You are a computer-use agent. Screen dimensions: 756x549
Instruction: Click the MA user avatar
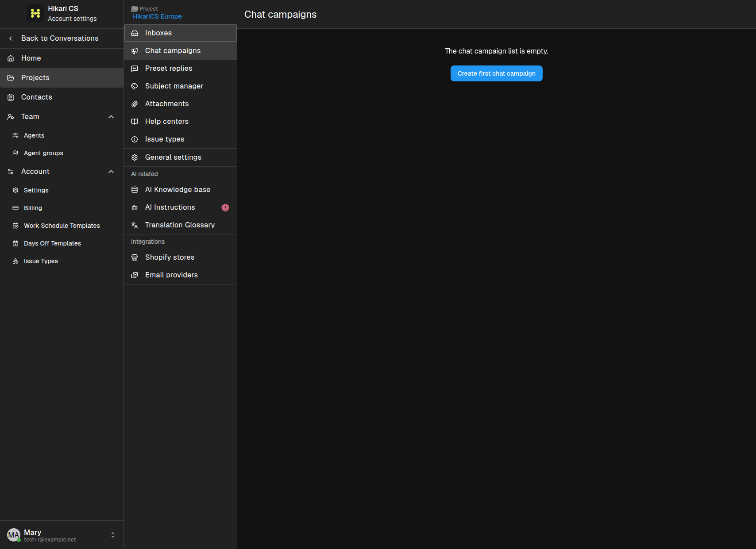14,535
